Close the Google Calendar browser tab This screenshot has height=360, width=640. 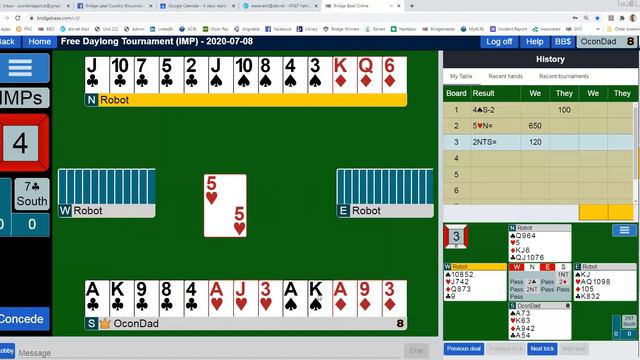click(x=233, y=6)
